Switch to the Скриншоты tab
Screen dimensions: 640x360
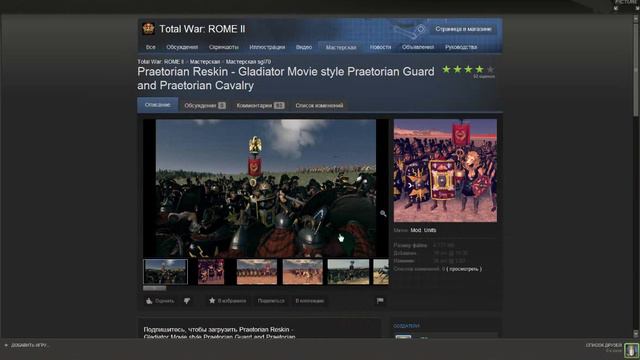(x=224, y=47)
